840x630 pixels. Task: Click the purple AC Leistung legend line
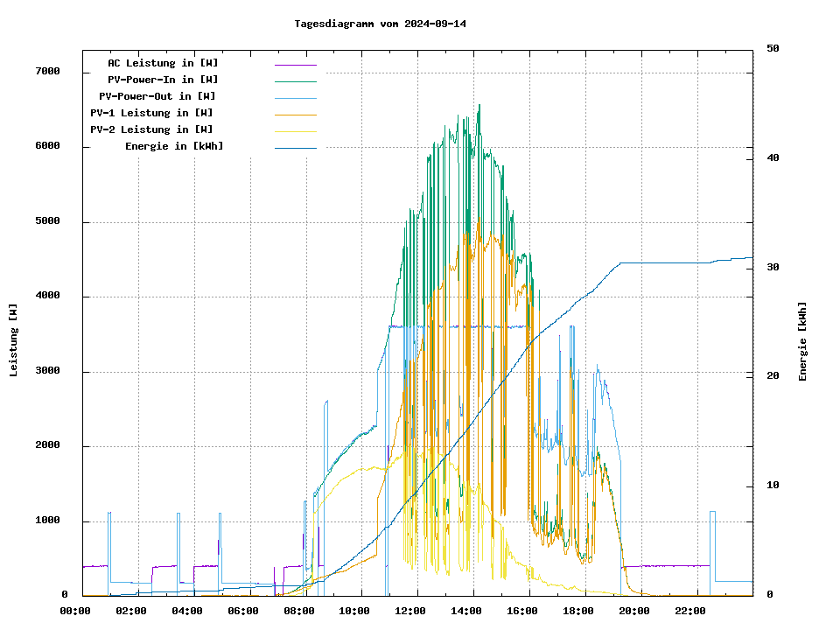tap(295, 64)
